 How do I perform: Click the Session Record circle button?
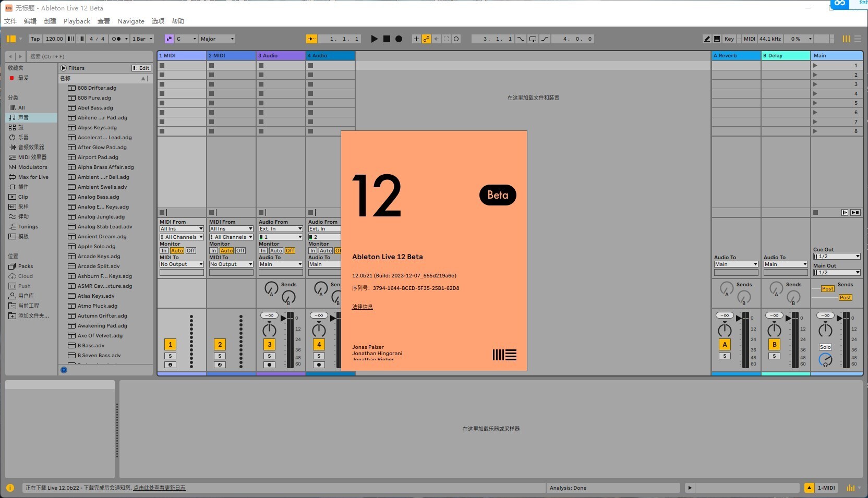(456, 39)
